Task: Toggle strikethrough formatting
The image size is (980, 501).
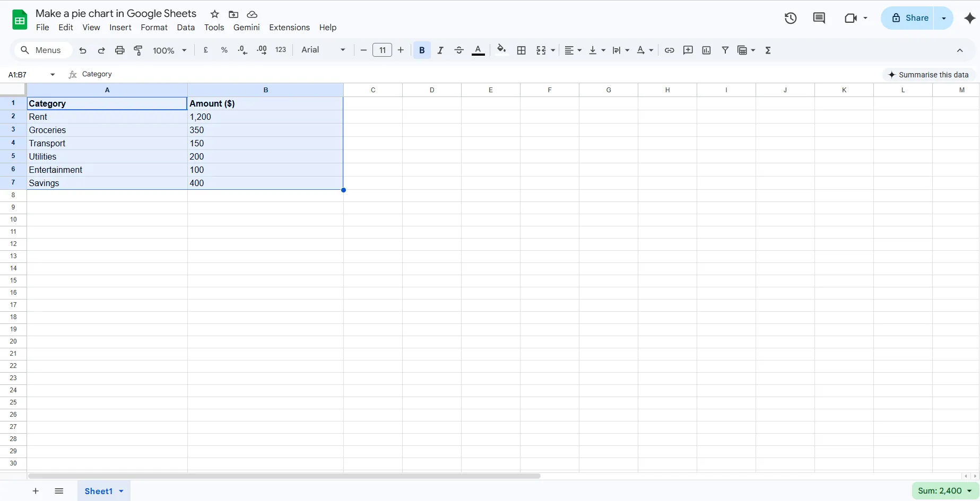Action: point(459,50)
